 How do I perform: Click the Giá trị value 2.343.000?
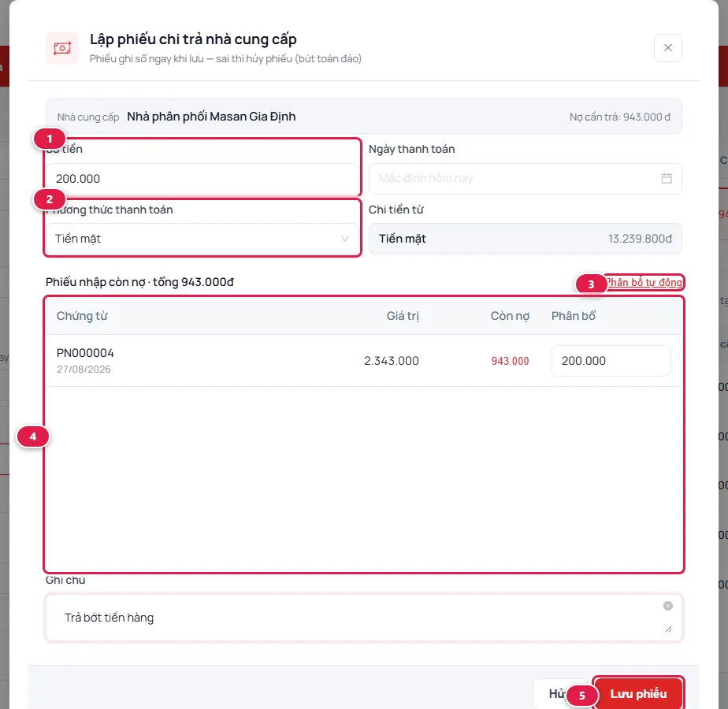point(392,361)
